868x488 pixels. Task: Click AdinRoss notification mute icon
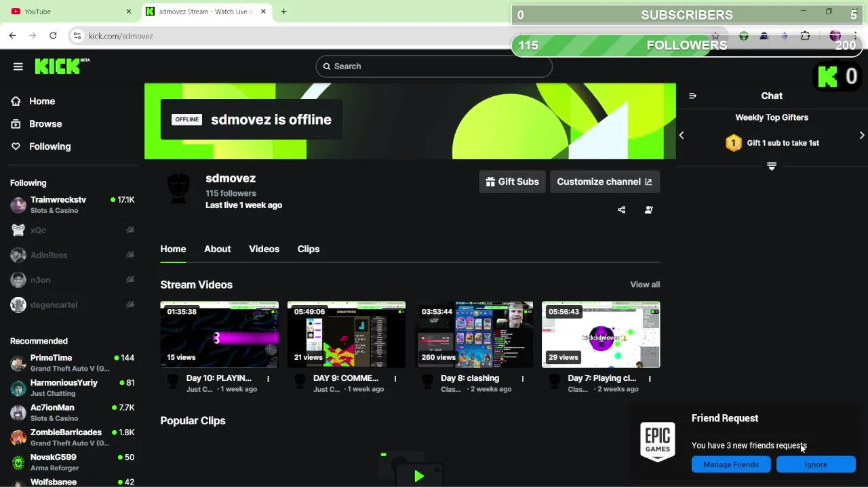pyautogui.click(x=130, y=256)
